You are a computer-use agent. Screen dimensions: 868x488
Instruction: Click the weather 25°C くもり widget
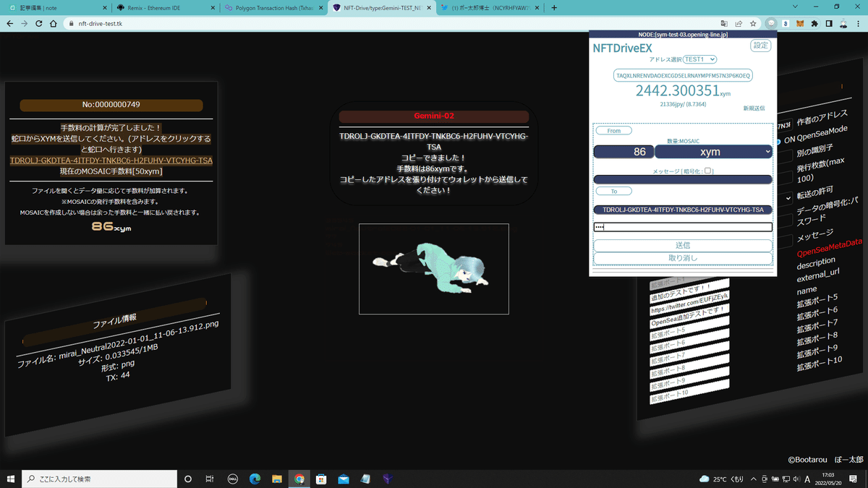point(721,479)
